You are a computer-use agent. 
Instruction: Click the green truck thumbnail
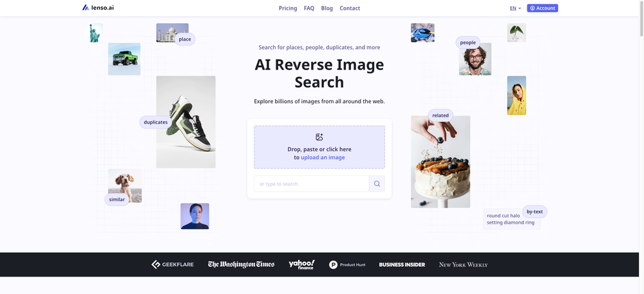tap(124, 59)
